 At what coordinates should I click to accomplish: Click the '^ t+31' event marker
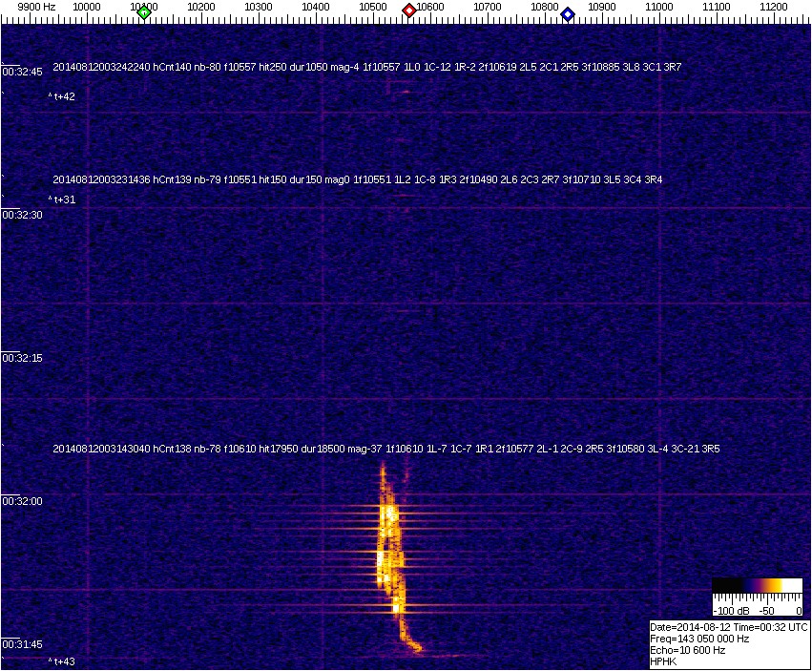click(x=62, y=199)
